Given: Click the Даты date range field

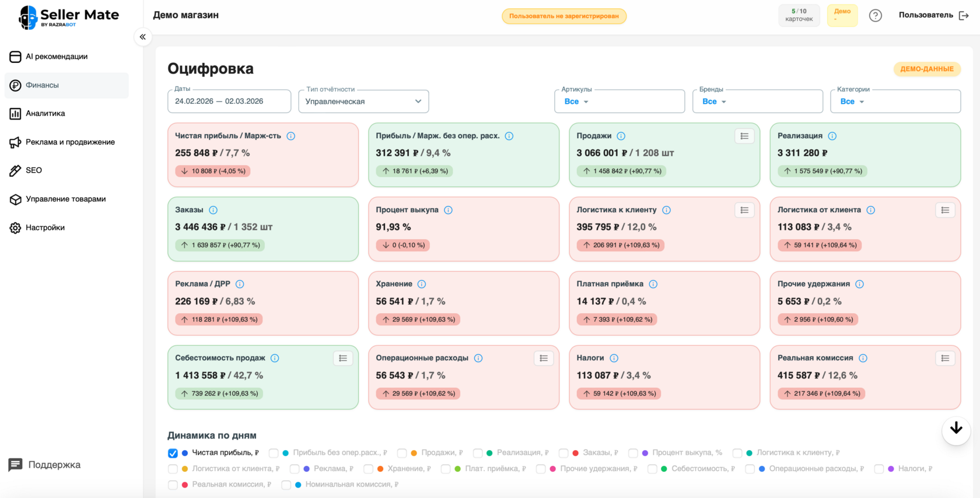Looking at the screenshot, I should coord(229,101).
